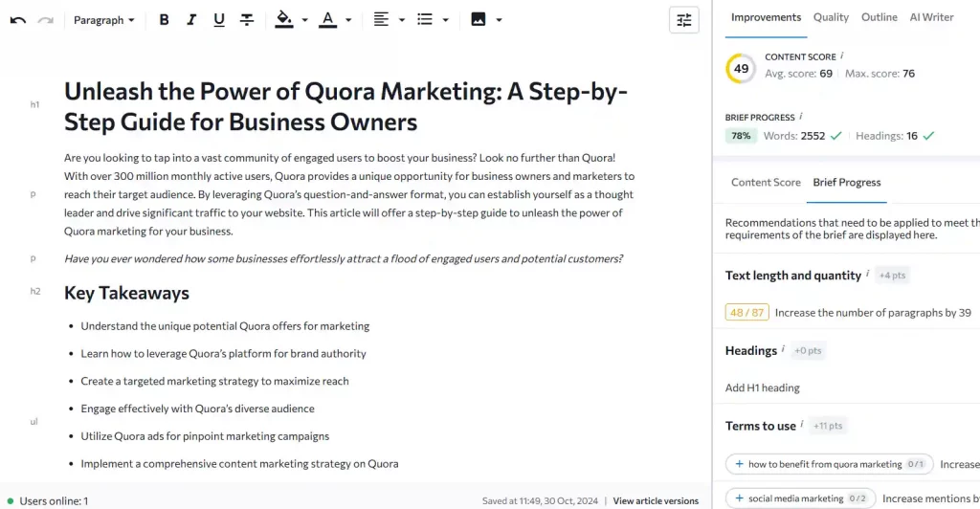Open the Brief Progress sub-tab
The width and height of the screenshot is (980, 509).
[x=846, y=183]
